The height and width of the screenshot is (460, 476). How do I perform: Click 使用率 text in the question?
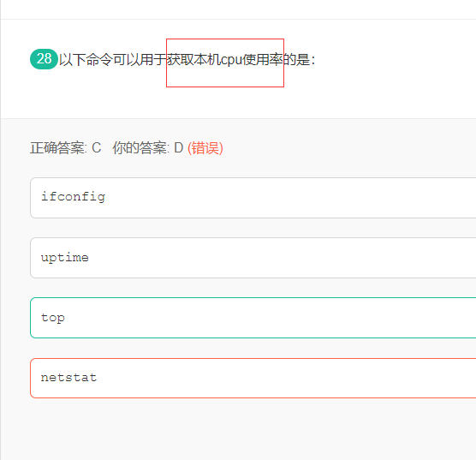pyautogui.click(x=263, y=60)
